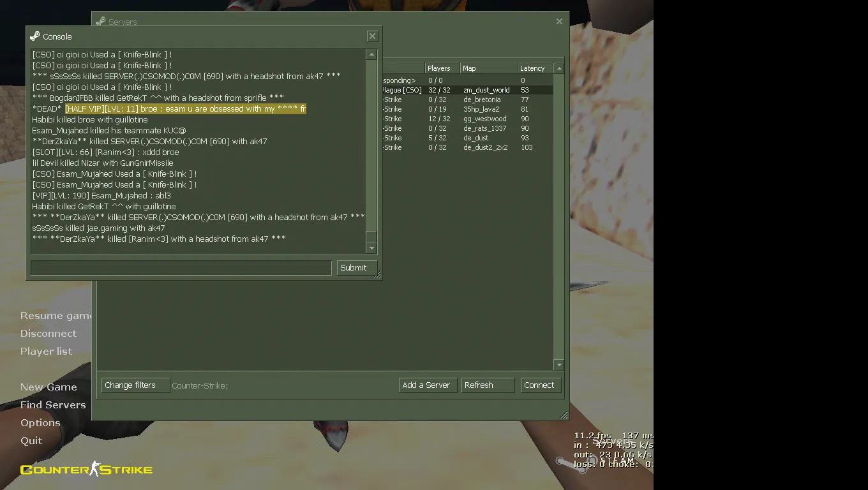Click the last console line about [Ranim<3] headshot
Viewport: 868px width, 490px height.
point(159,239)
